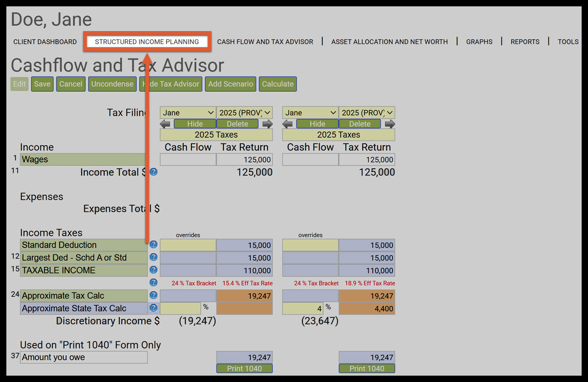Click the Wages row label field
Viewport: 588px width, 382px height.
coord(84,160)
